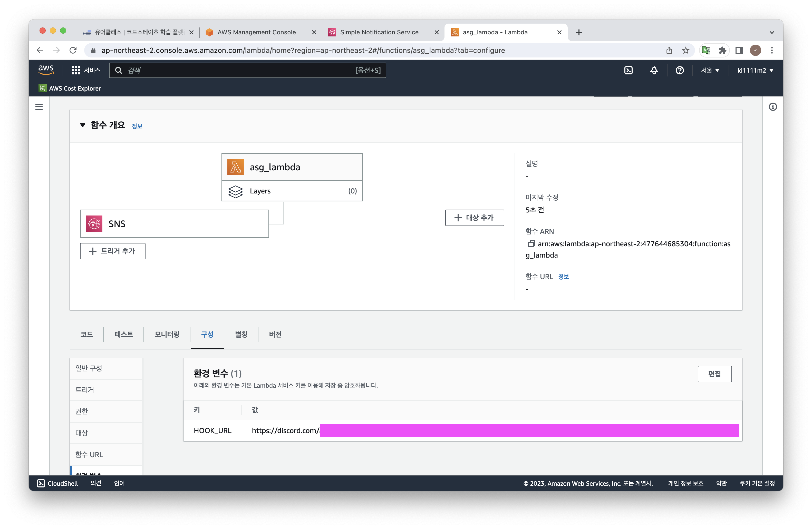
Task: Open the info panel icon on right
Action: pos(773,107)
